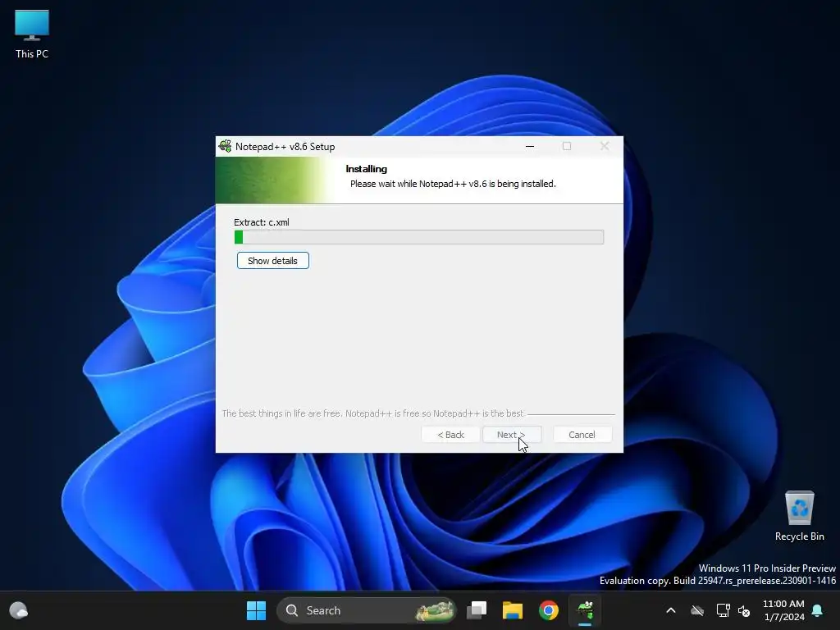Minimize the Notepad++ Setup window

tap(530, 146)
